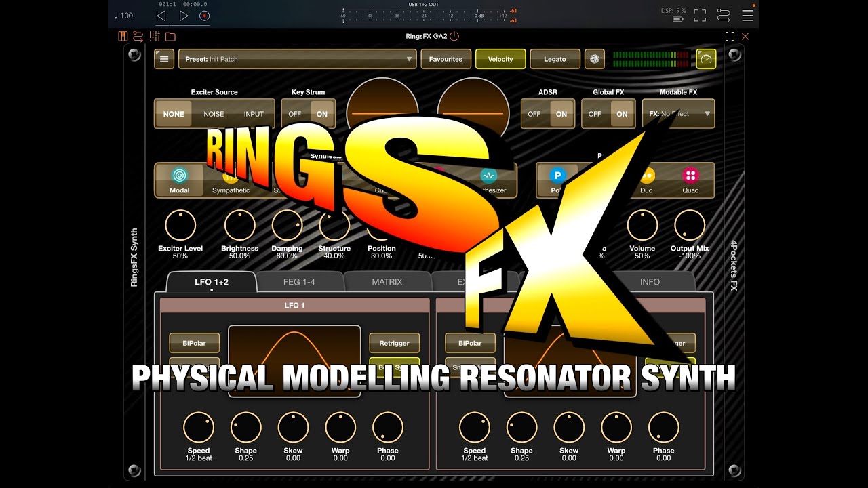Switch ADSR to ON
This screenshot has width=868, height=488.
(x=561, y=114)
